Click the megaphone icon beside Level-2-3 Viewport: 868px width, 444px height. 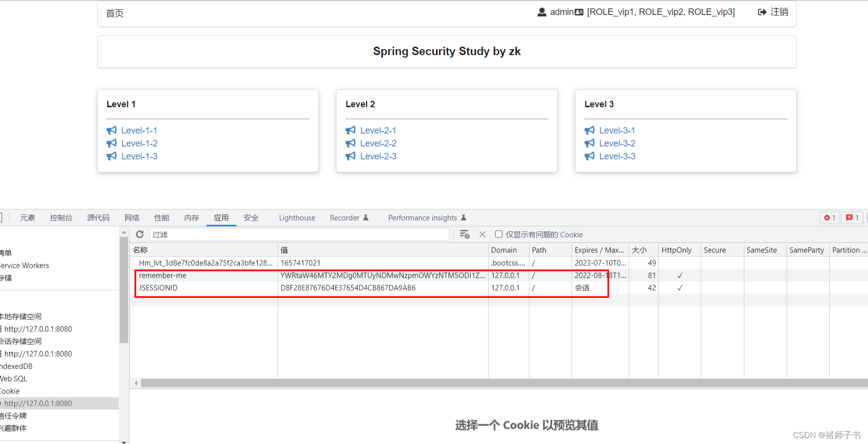point(351,156)
